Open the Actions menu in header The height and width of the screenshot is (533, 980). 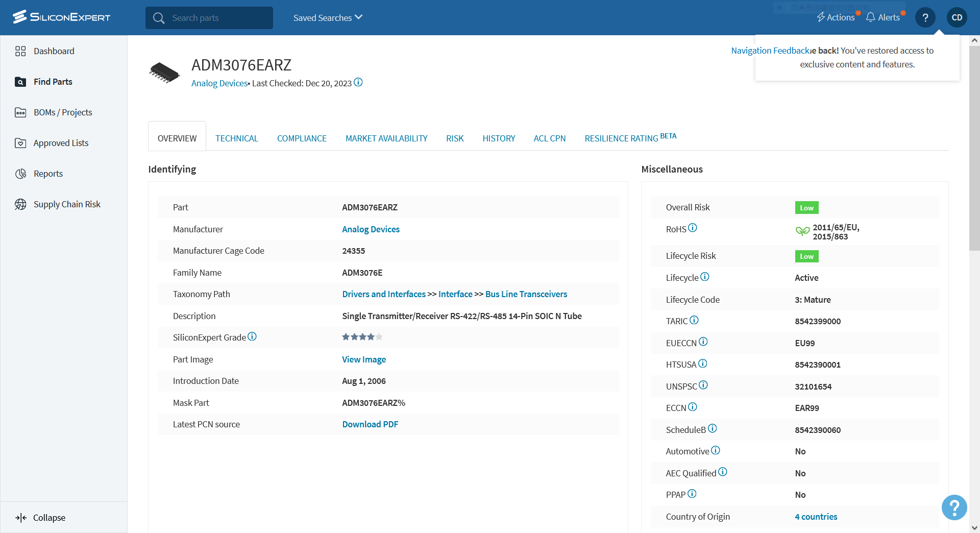836,17
